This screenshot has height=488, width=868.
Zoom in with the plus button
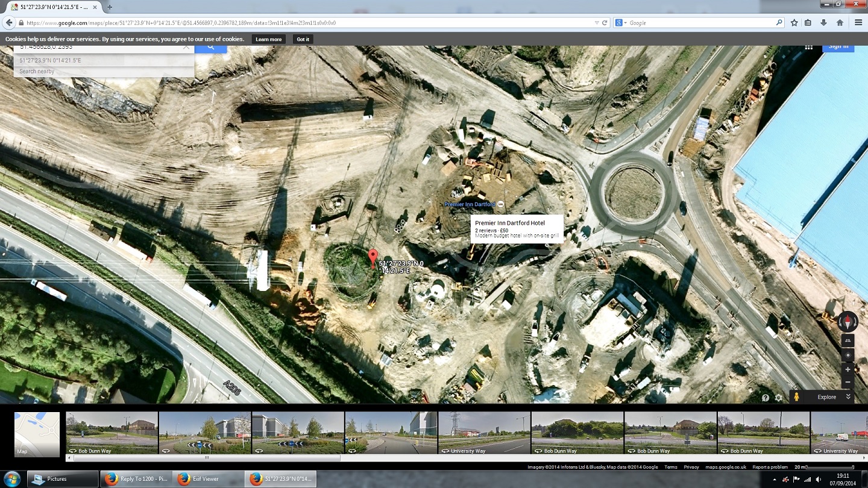(x=848, y=369)
